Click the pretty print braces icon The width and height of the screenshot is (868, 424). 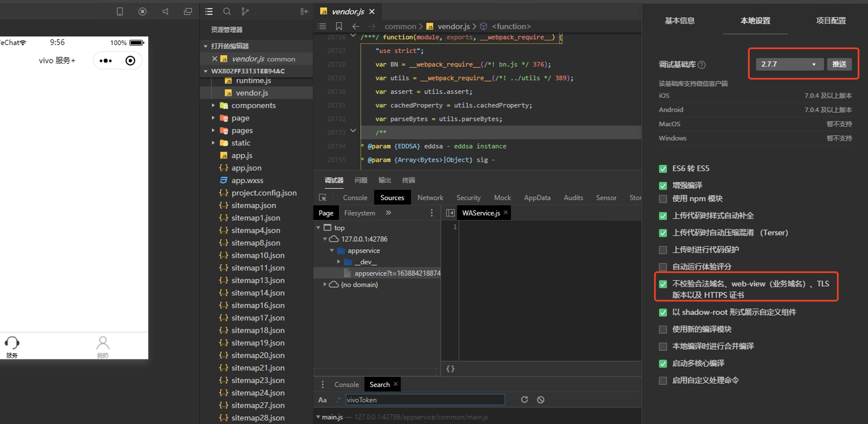tap(450, 369)
